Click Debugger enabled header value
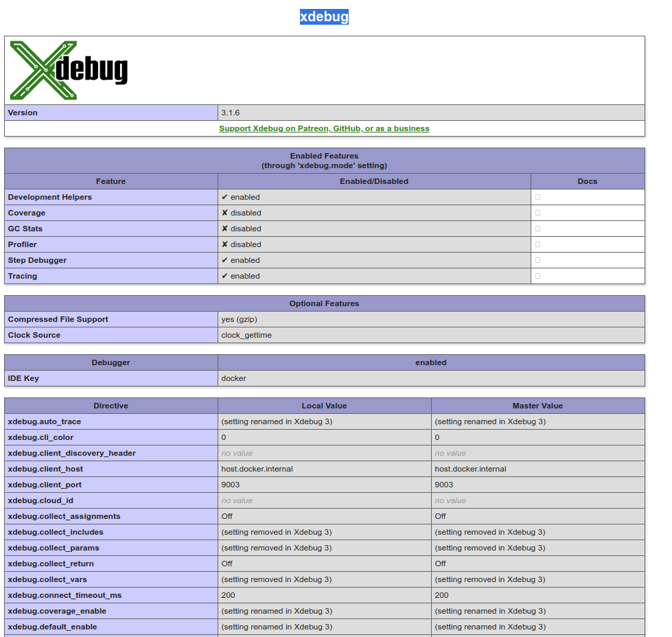Screen dimensions: 672x637 [x=431, y=362]
